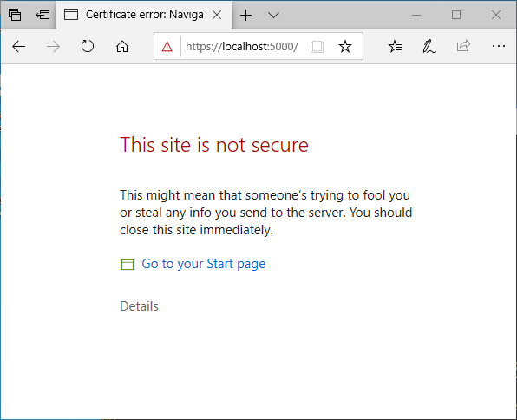517x420 pixels.
Task: Open the tabs you've set aside
Action: tap(15, 15)
